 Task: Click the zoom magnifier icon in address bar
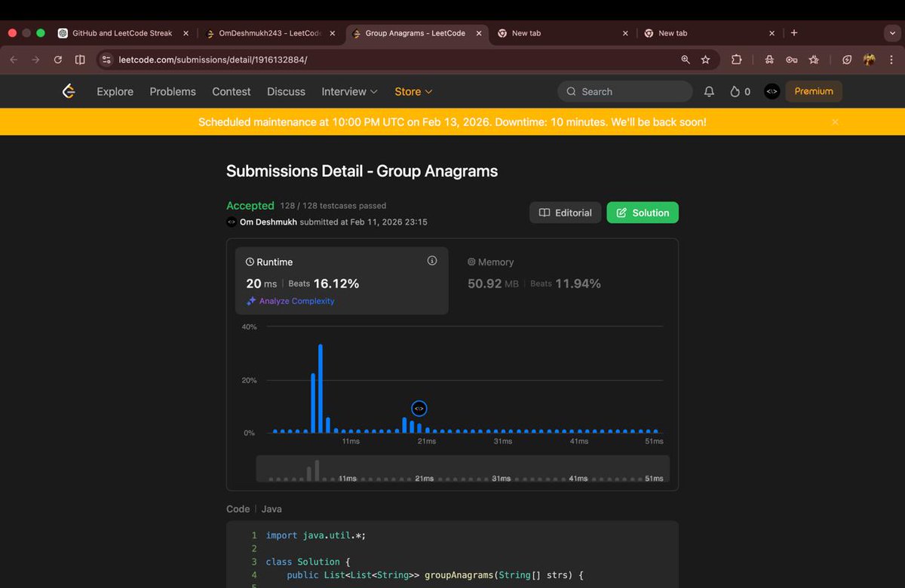point(686,60)
